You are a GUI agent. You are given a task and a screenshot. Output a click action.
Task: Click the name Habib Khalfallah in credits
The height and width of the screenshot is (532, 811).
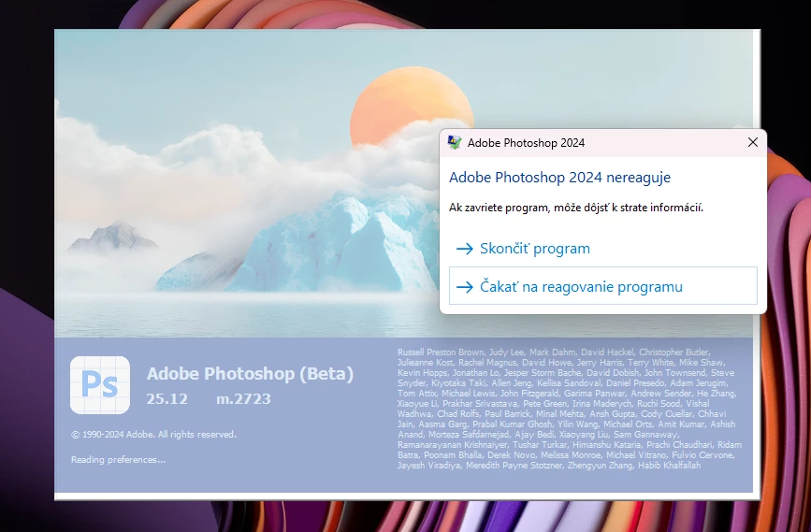(669, 466)
